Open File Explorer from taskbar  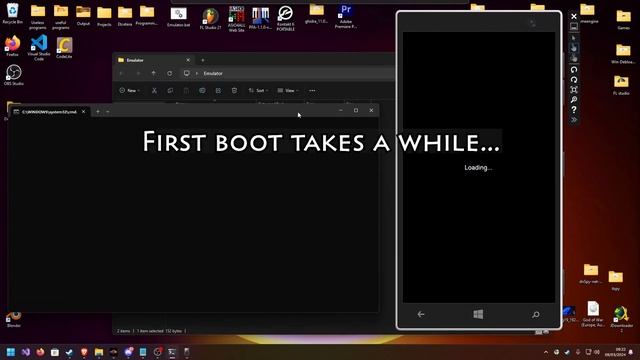click(99, 352)
